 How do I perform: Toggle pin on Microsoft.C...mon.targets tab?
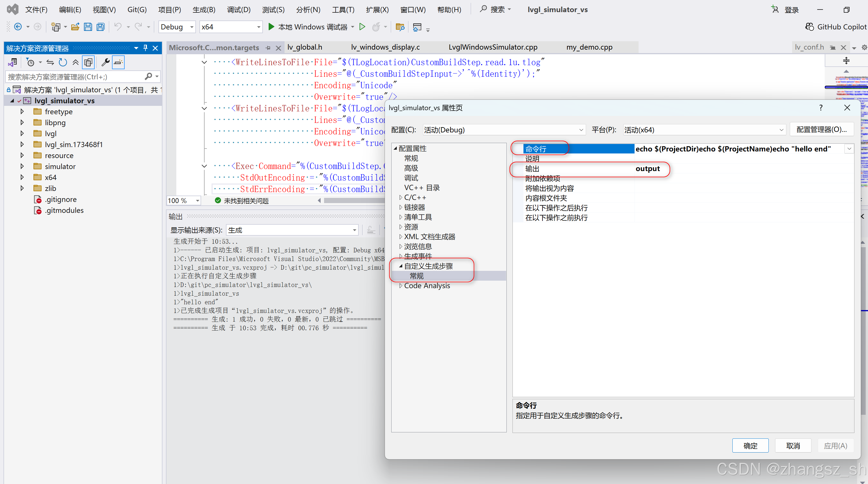coord(268,48)
